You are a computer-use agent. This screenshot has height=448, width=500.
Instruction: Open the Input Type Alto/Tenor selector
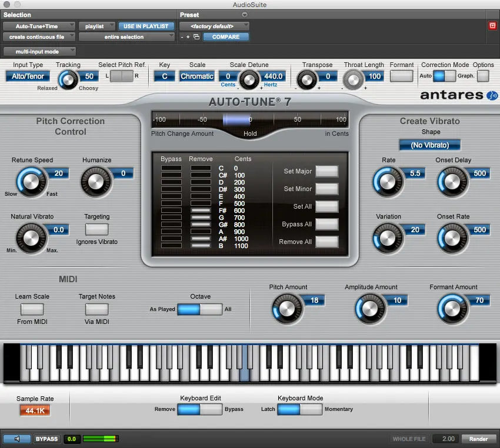click(x=28, y=76)
